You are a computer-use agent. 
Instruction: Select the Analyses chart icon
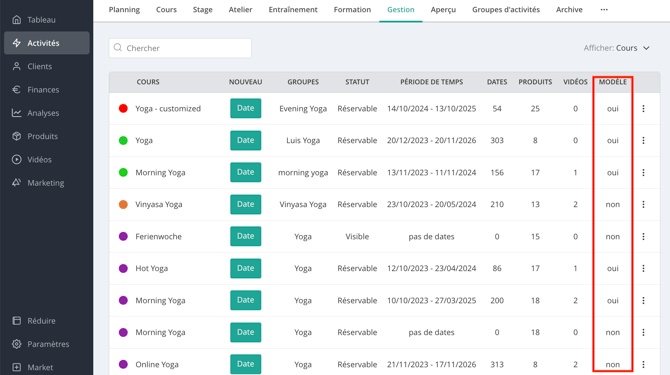pos(17,113)
